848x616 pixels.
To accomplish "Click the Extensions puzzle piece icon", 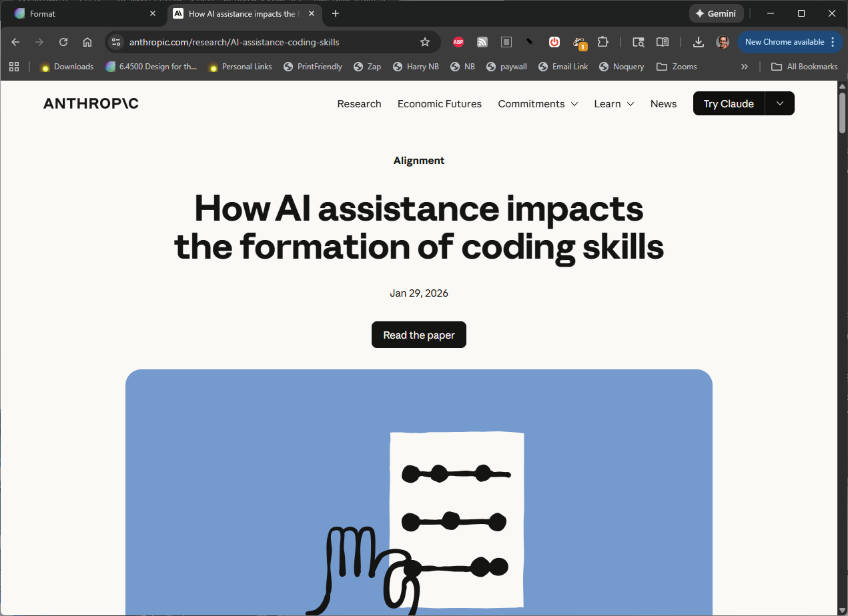I will coord(603,42).
